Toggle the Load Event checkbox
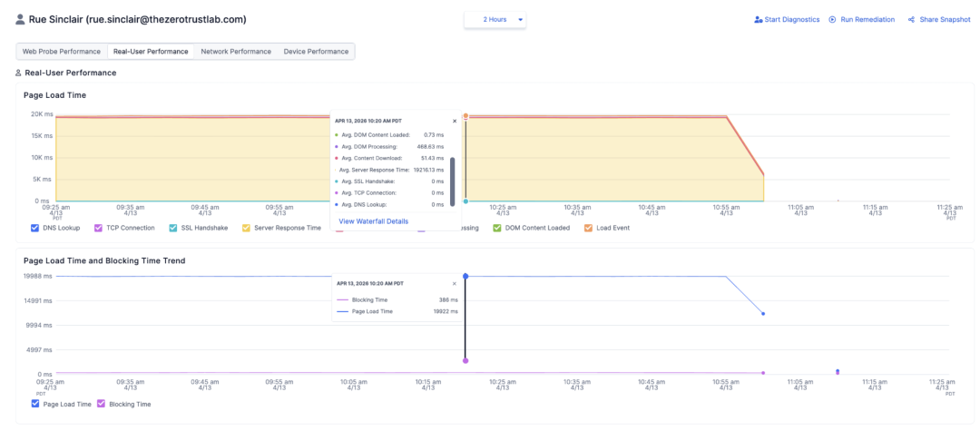This screenshot has height=431, width=980. 588,228
